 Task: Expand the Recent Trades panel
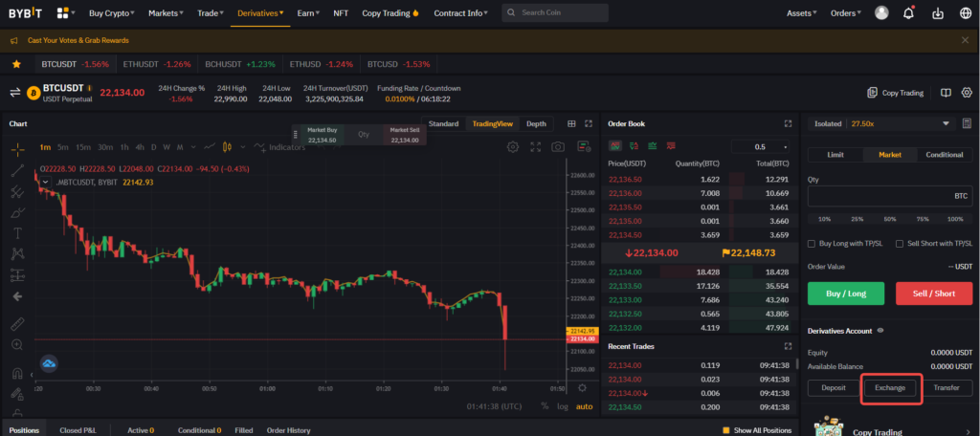tap(789, 346)
